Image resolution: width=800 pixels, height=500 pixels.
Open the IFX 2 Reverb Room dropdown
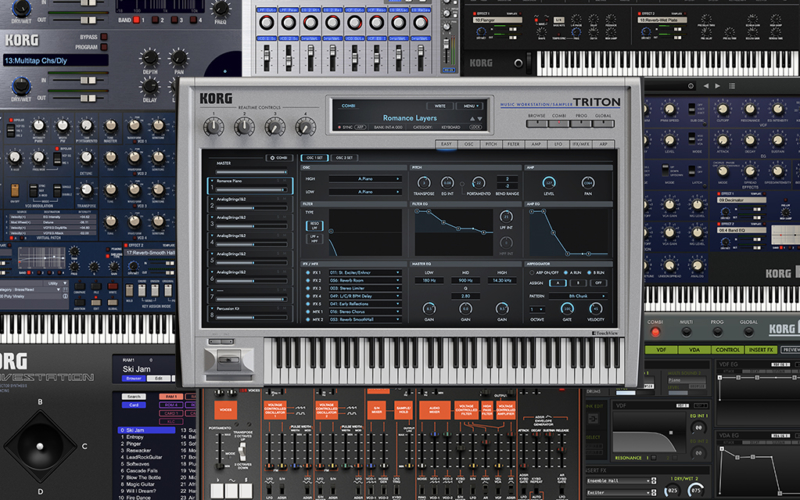point(365,281)
